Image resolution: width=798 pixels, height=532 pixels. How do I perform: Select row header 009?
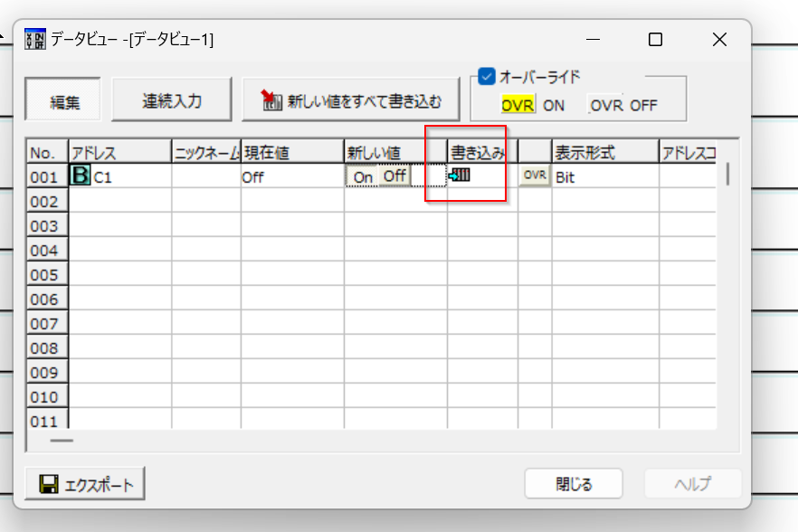[47, 372]
